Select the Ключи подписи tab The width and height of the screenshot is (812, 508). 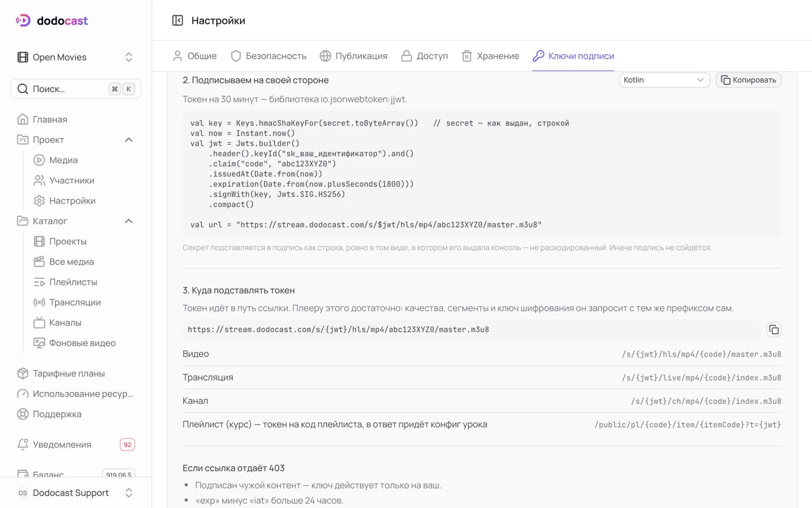pyautogui.click(x=573, y=56)
